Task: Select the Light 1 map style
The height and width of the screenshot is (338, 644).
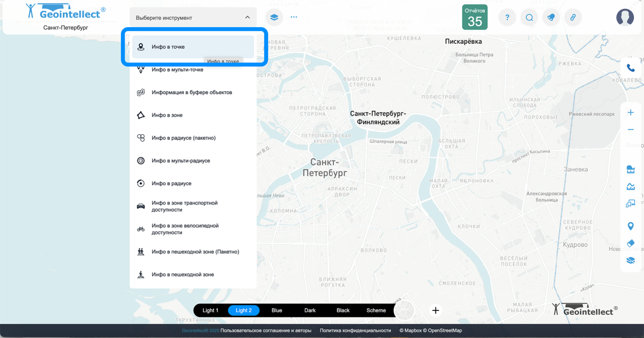Action: click(x=210, y=310)
